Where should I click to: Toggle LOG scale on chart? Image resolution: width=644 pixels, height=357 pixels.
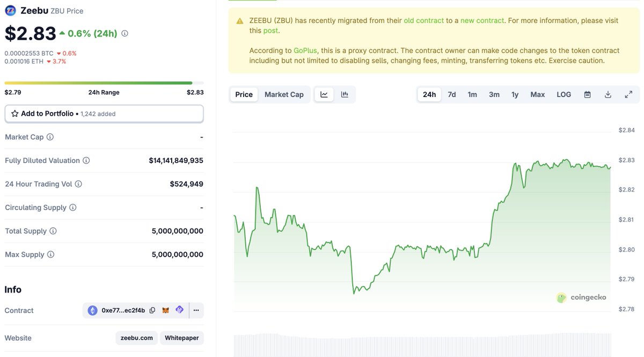564,94
